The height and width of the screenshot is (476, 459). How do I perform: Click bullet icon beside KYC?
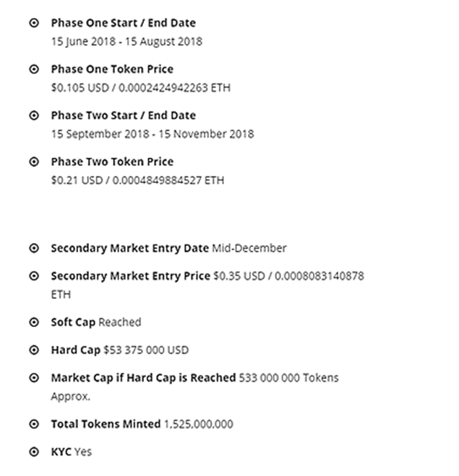tap(33, 452)
